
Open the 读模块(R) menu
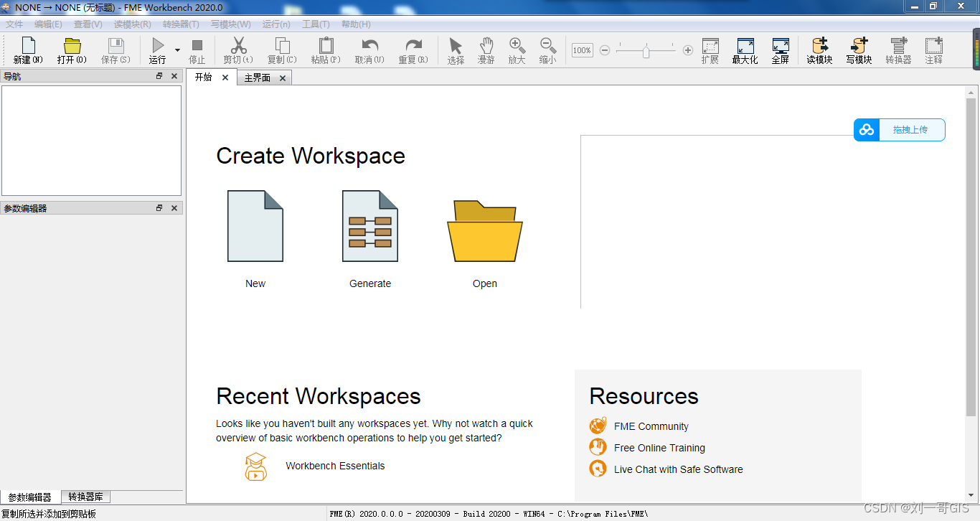[133, 24]
